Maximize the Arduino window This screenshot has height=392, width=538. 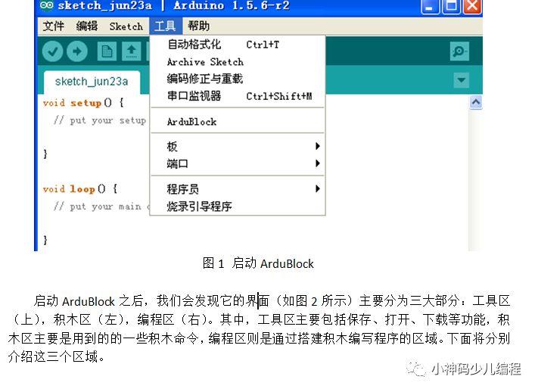(x=451, y=6)
